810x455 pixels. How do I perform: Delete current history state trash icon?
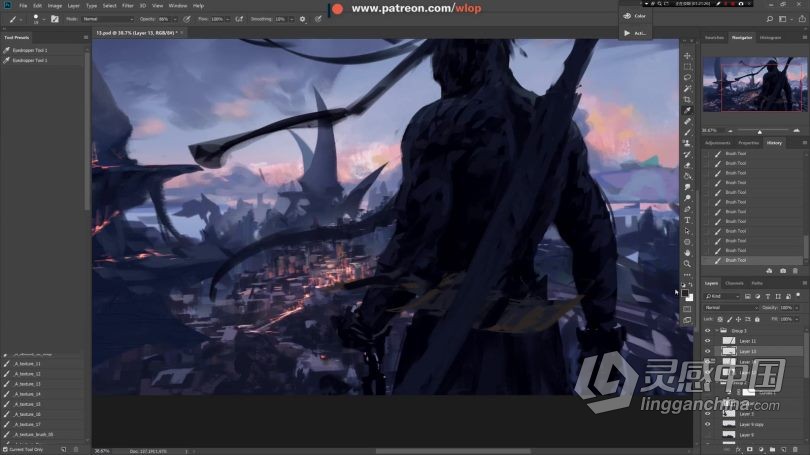(x=795, y=271)
